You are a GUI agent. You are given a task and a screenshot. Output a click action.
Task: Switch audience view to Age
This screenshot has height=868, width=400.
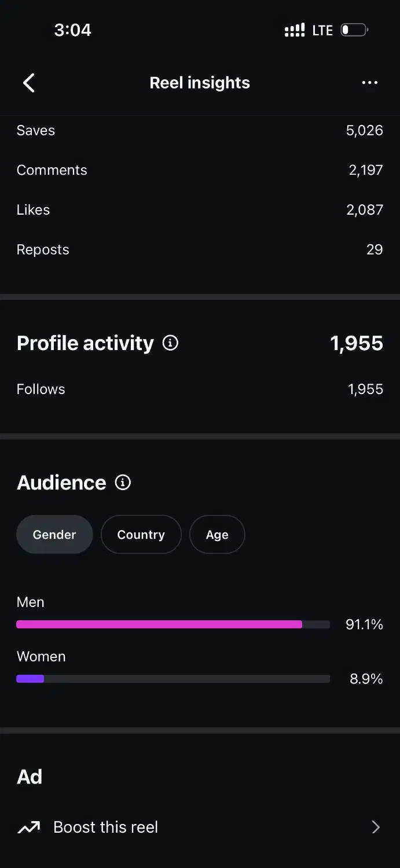[x=217, y=535]
